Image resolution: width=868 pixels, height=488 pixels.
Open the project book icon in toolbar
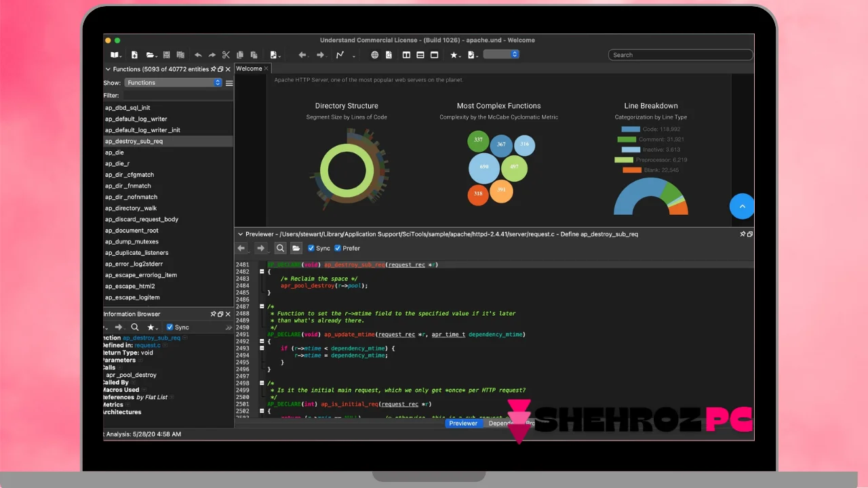coord(115,55)
